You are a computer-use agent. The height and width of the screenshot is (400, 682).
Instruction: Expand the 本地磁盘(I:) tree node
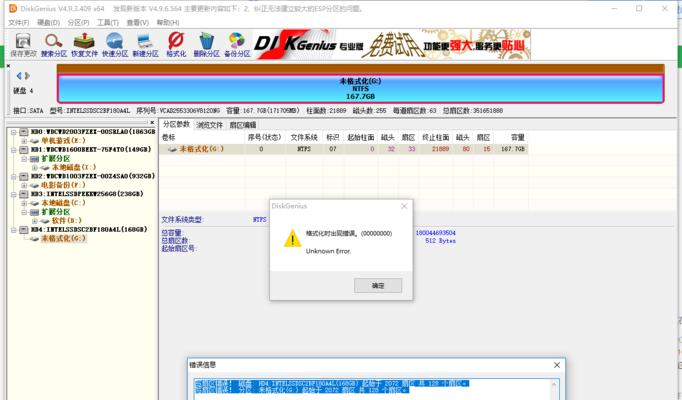tap(35, 167)
